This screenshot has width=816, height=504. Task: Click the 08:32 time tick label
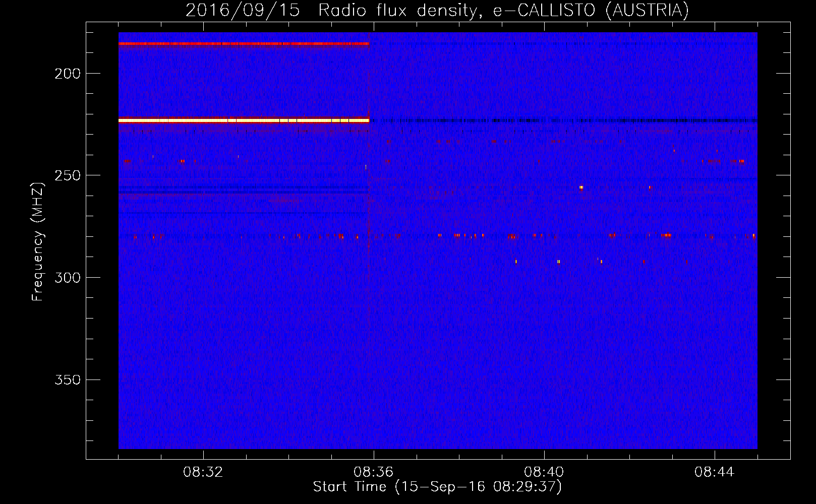(x=203, y=472)
